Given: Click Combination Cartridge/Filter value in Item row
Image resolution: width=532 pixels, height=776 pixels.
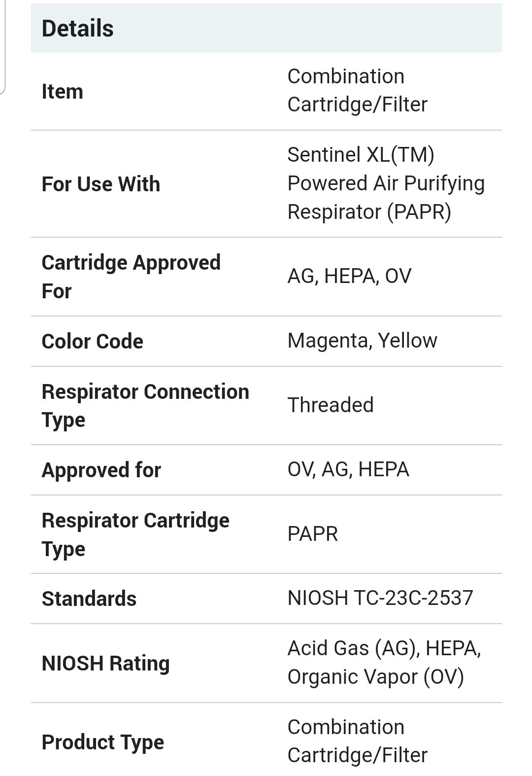Looking at the screenshot, I should click(x=357, y=91).
